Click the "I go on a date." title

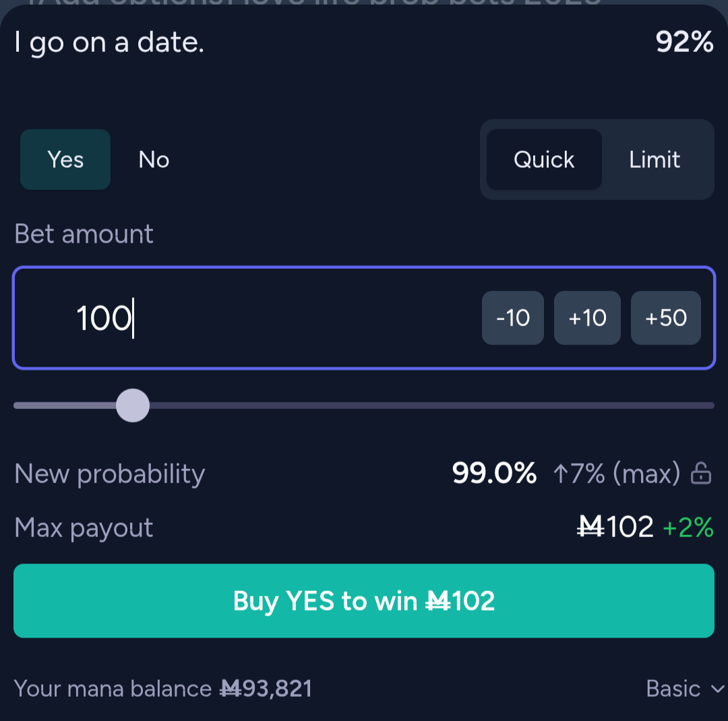pyautogui.click(x=109, y=43)
